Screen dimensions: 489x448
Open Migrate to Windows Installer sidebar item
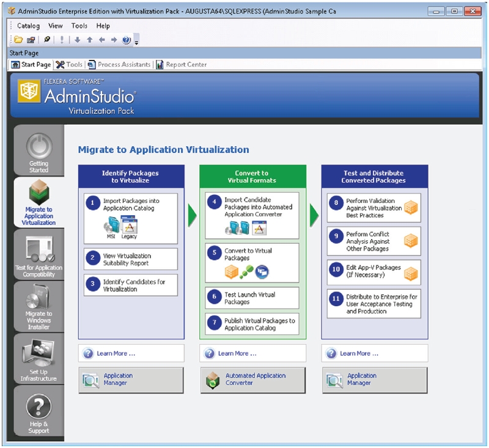[x=39, y=307]
